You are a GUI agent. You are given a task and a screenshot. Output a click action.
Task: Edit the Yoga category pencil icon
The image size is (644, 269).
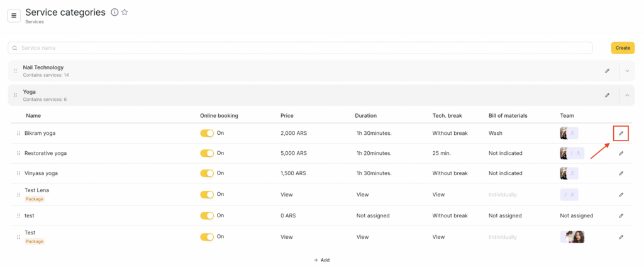(607, 95)
